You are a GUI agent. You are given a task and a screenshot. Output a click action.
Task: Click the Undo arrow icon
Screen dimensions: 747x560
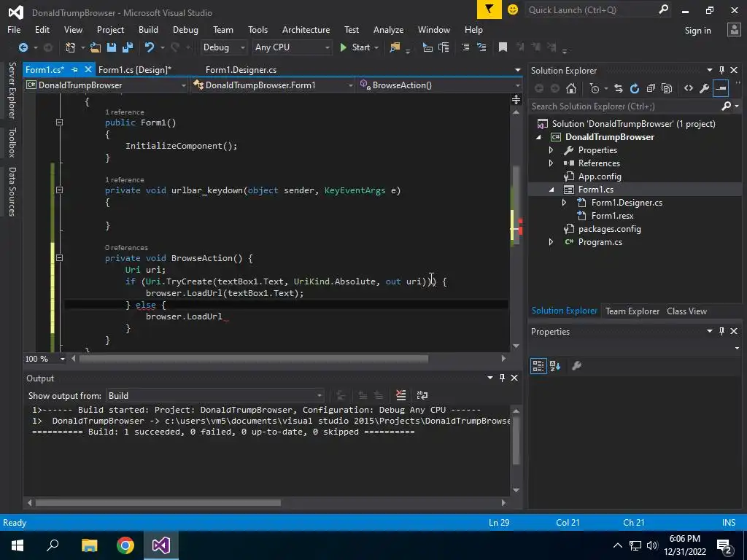click(150, 47)
